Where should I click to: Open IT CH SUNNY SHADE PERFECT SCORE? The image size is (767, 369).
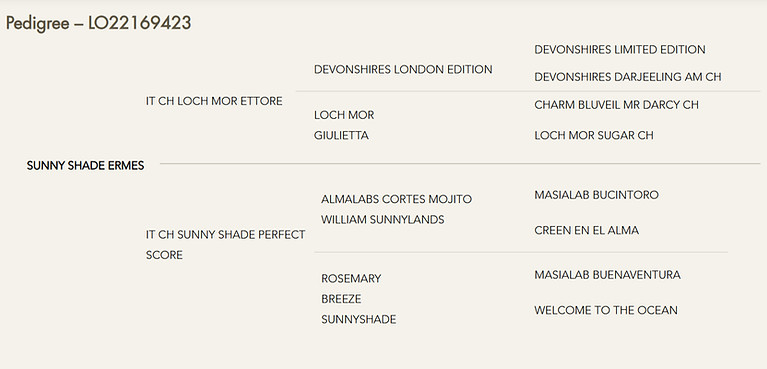(x=226, y=245)
